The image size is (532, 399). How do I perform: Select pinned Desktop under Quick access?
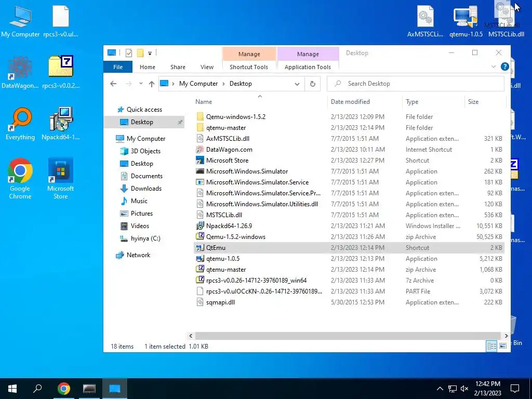[x=144, y=122]
